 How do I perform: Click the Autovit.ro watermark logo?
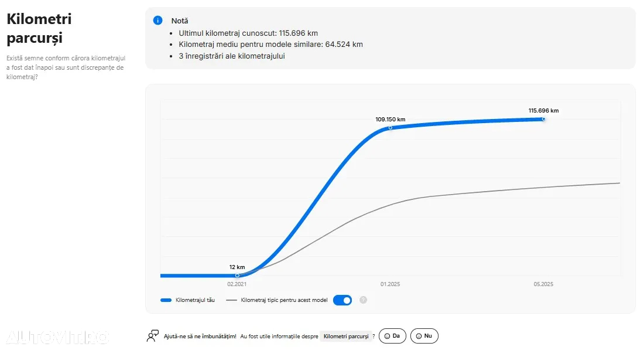point(57,338)
